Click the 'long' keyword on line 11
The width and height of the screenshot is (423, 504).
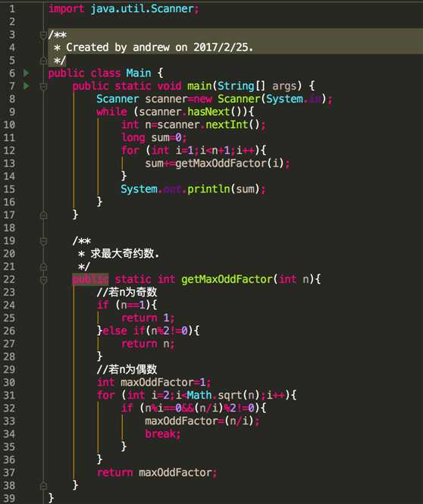coord(133,138)
